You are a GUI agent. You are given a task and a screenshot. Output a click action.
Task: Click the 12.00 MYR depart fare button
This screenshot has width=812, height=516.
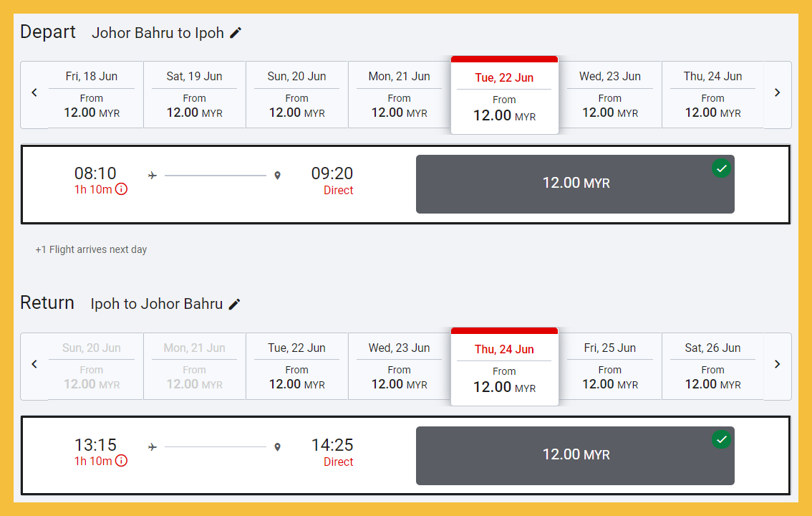pyautogui.click(x=575, y=184)
